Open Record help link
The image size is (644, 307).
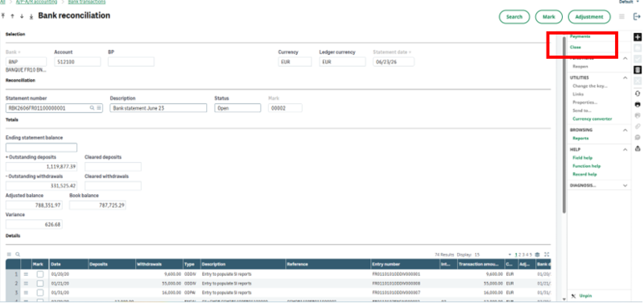coord(585,174)
